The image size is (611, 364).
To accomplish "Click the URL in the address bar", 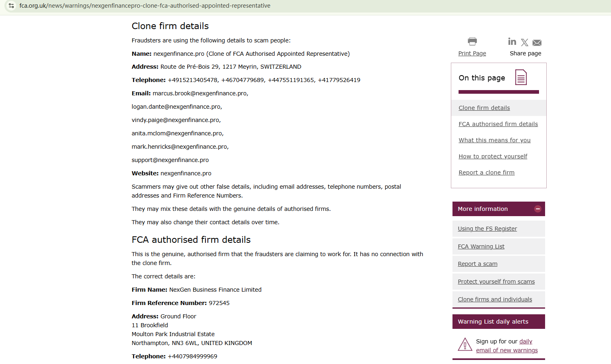I will click(x=145, y=6).
